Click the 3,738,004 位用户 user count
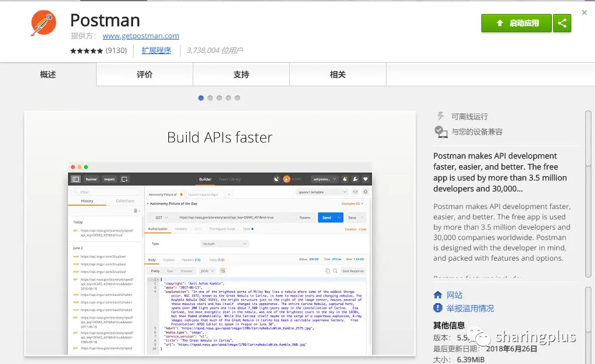Screen dimensions: 595x364 [x=215, y=50]
